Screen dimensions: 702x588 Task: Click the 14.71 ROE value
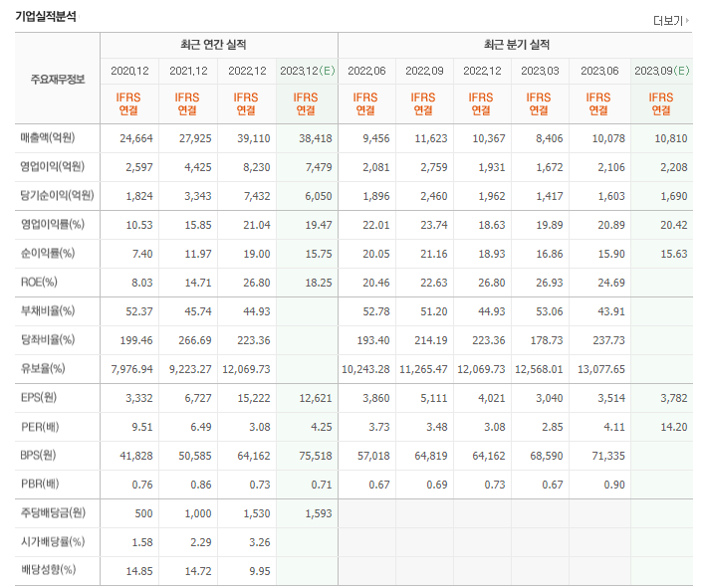pos(198,283)
